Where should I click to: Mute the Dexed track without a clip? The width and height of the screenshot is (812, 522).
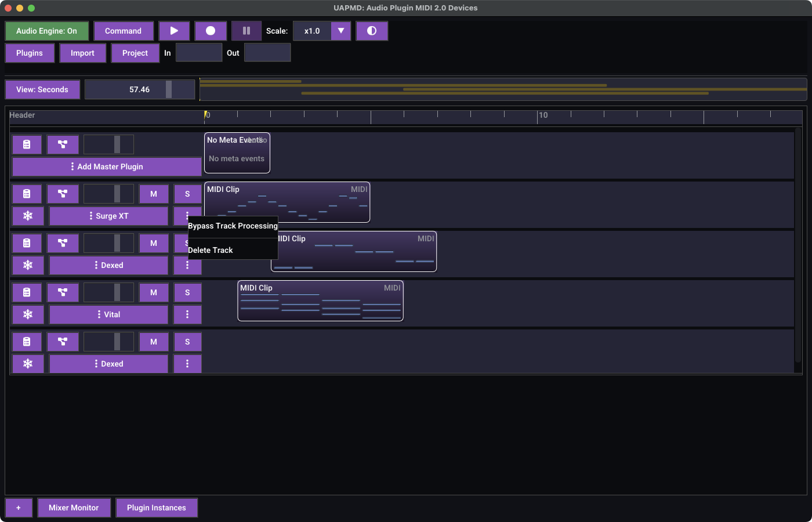(154, 342)
